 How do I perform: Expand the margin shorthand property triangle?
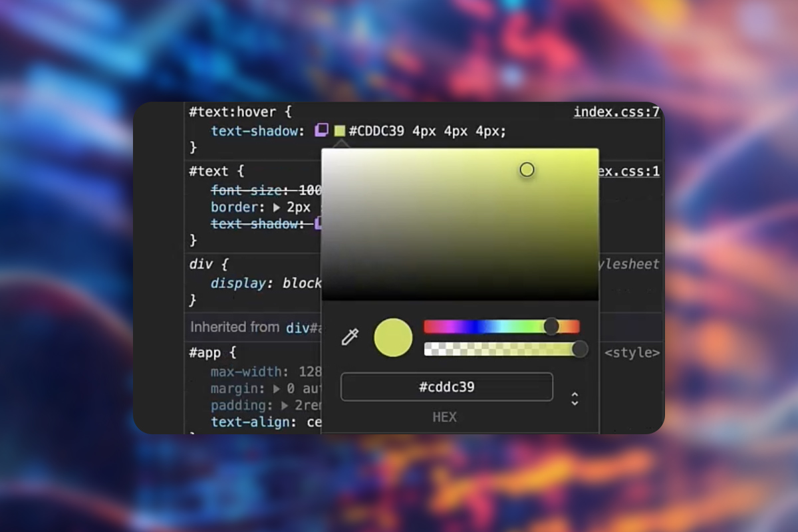tap(277, 388)
